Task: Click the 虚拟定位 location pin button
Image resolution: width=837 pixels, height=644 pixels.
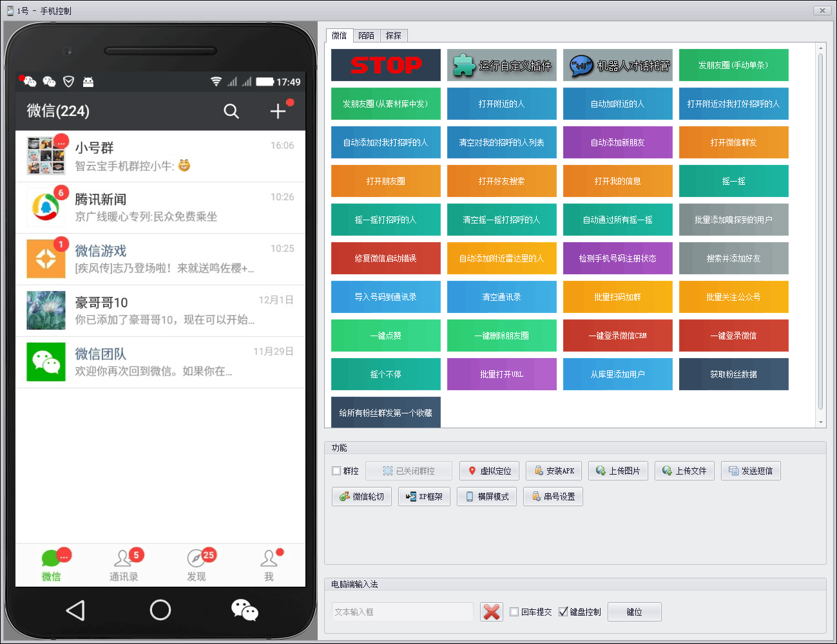Action: tap(489, 471)
